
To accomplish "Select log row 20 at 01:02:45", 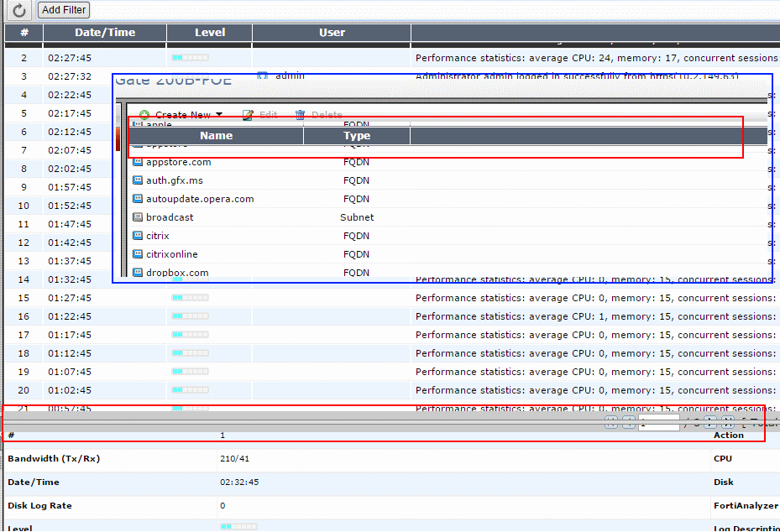I will (x=70, y=390).
